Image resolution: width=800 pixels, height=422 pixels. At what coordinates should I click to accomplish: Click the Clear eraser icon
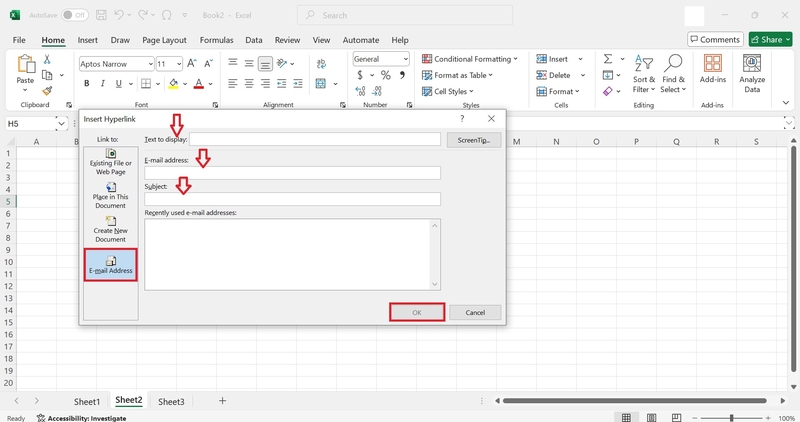[x=608, y=91]
